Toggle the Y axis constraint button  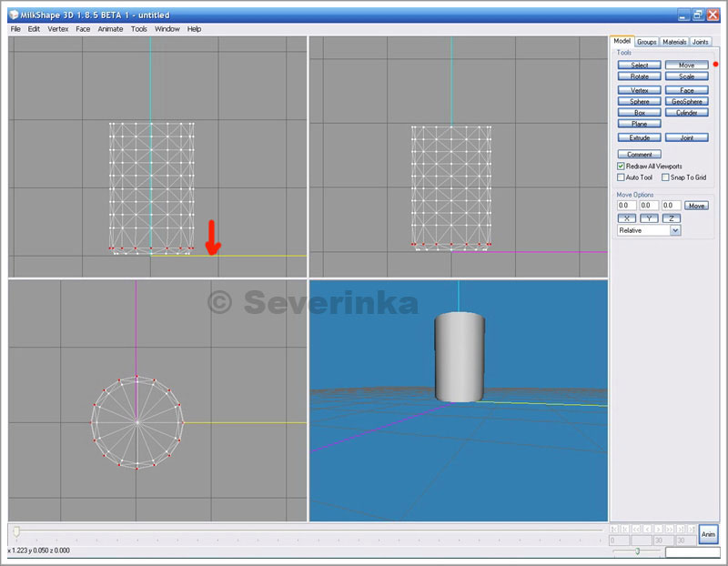(649, 218)
